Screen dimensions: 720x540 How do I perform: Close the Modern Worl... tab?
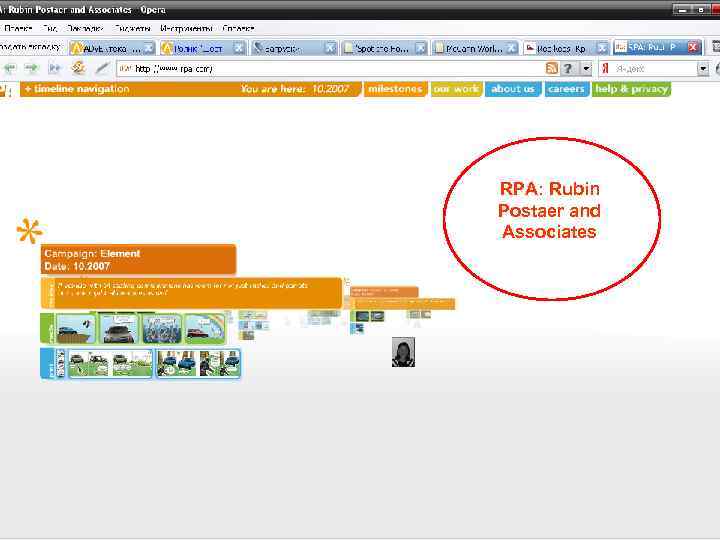point(511,48)
